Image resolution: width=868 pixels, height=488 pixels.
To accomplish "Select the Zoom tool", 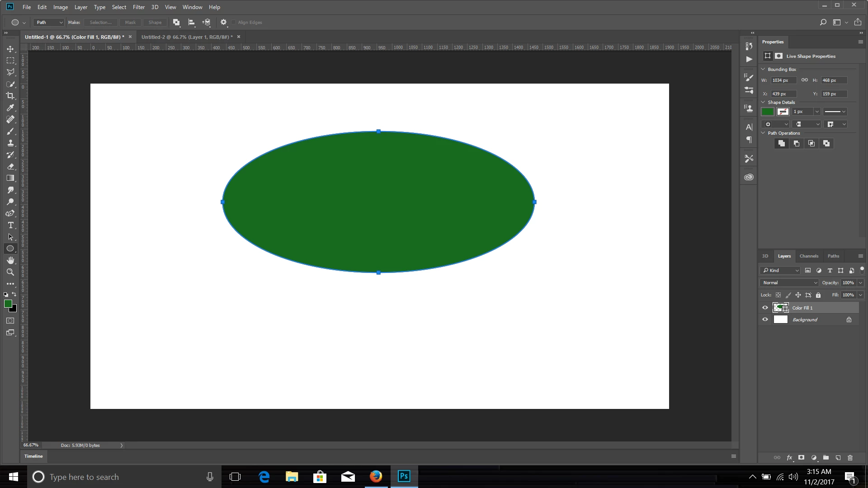I will (x=10, y=272).
